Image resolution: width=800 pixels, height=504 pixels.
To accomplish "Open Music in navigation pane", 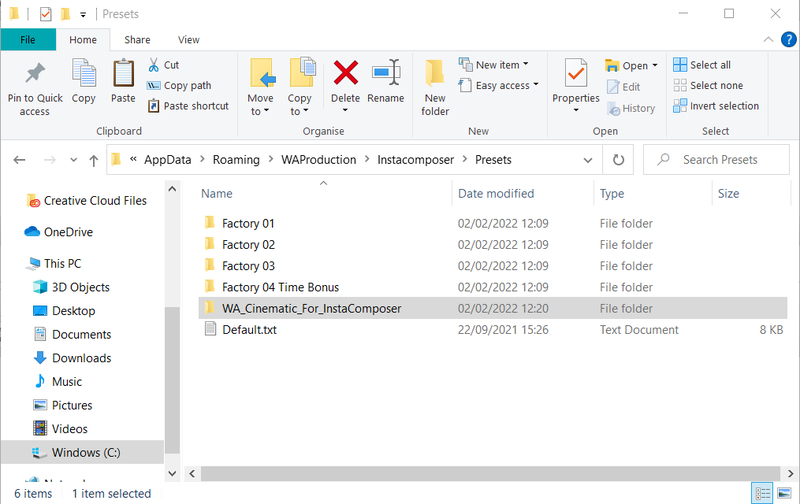I will pyautogui.click(x=58, y=382).
